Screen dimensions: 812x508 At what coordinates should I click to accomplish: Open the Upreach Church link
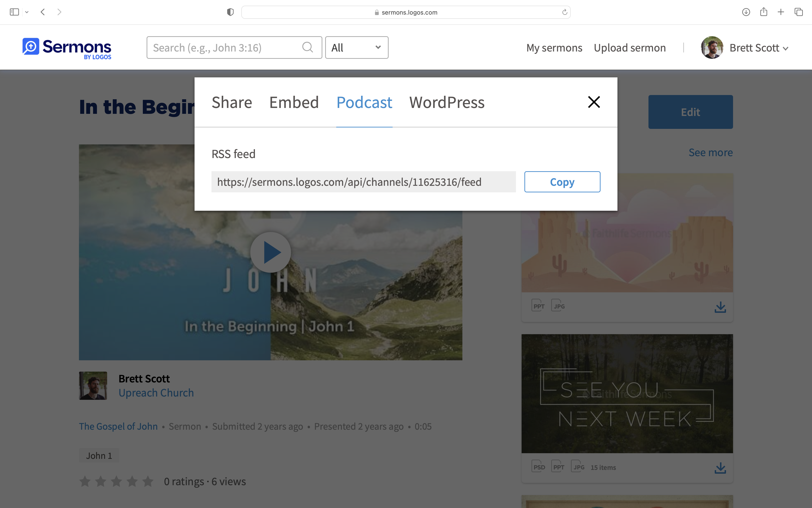tap(156, 393)
